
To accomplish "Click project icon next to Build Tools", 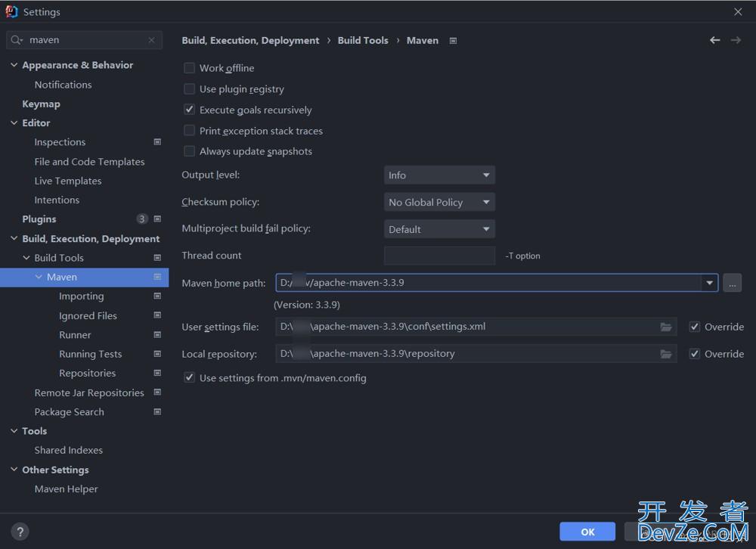I will [x=157, y=258].
